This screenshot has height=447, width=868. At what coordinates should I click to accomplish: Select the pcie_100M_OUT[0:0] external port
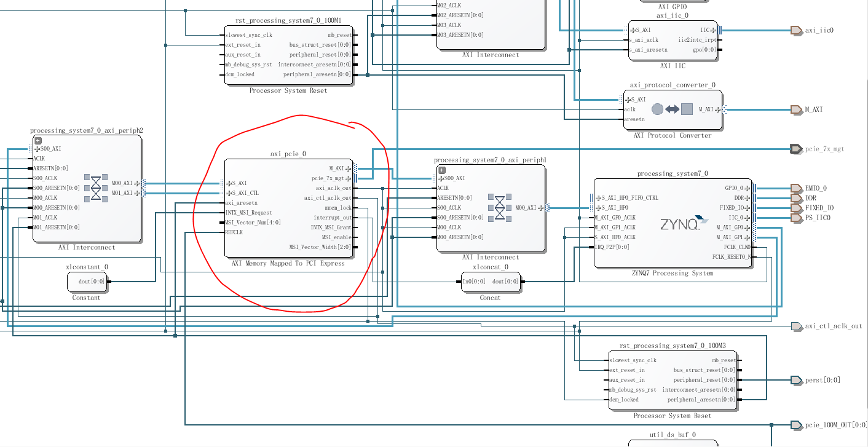point(797,424)
